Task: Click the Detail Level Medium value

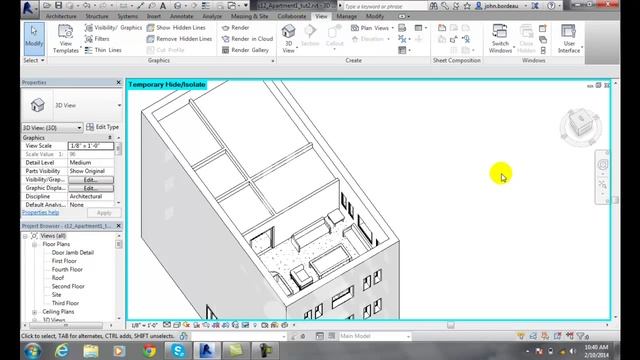Action: coord(91,162)
